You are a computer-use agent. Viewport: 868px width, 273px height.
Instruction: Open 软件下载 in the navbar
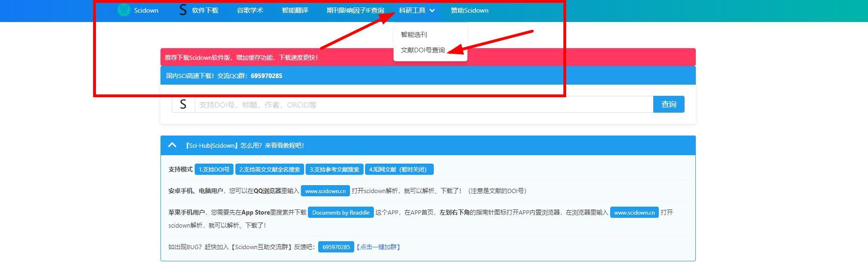click(205, 10)
